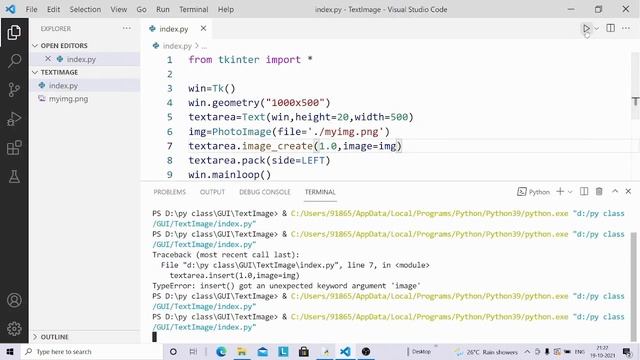This screenshot has width=640, height=360.
Task: Switch to the Debug Console tab
Action: (264, 192)
